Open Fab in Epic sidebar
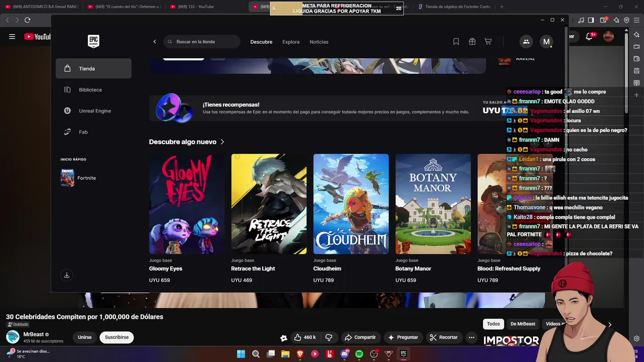The height and width of the screenshot is (362, 644). pyautogui.click(x=94, y=132)
